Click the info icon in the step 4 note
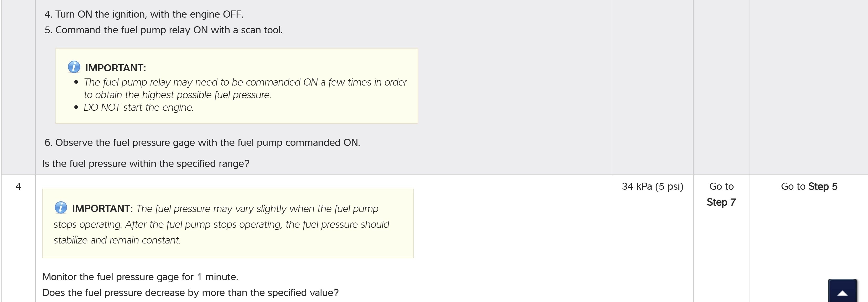Image resolution: width=868 pixels, height=302 pixels. 61,207
